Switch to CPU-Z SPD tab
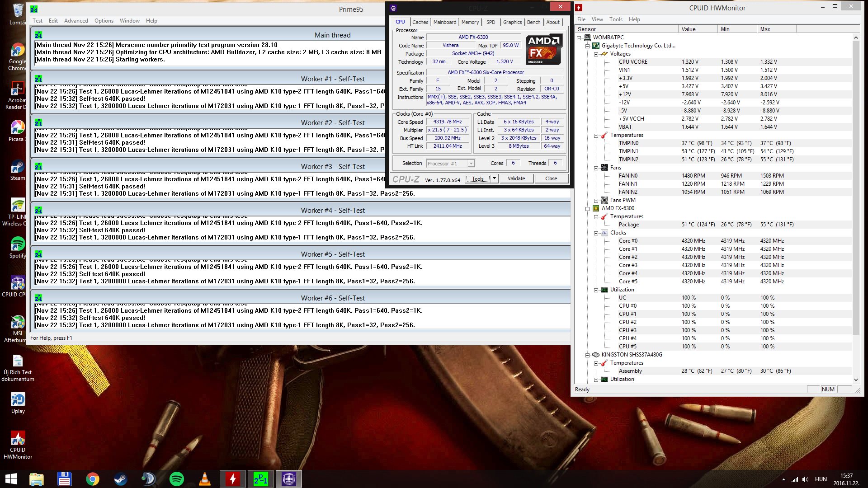Screen dimensions: 868x488 click(491, 22)
